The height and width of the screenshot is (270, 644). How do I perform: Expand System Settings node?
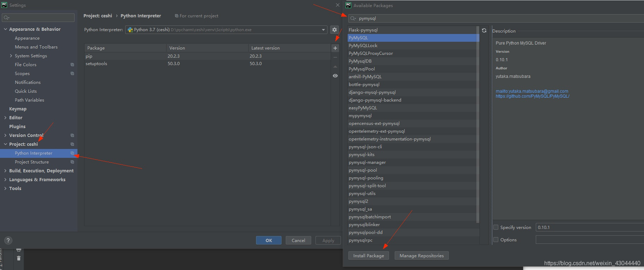[11, 56]
